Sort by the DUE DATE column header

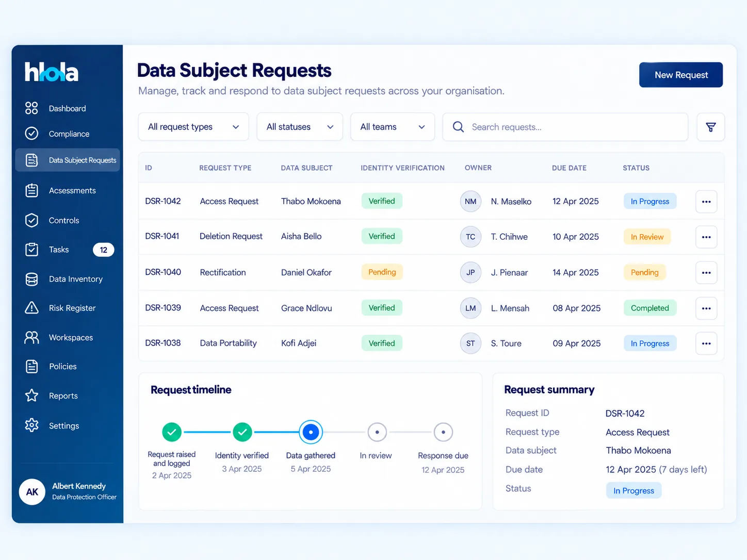click(569, 168)
